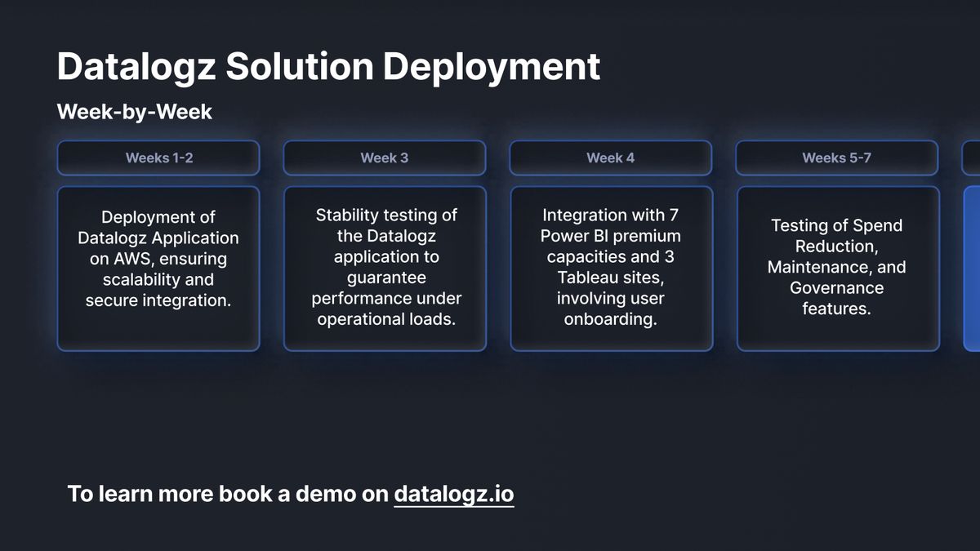Screen dimensions: 980x551
Task: Click the Week-by-Week subtitle
Action: pos(134,113)
